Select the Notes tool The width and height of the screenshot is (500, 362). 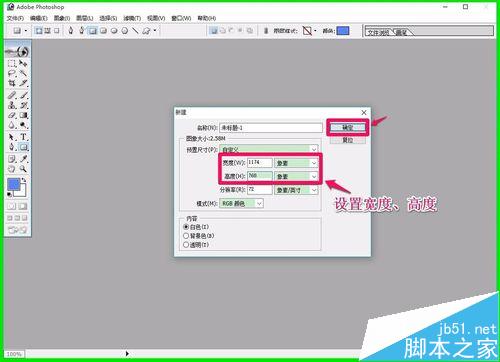click(x=12, y=159)
